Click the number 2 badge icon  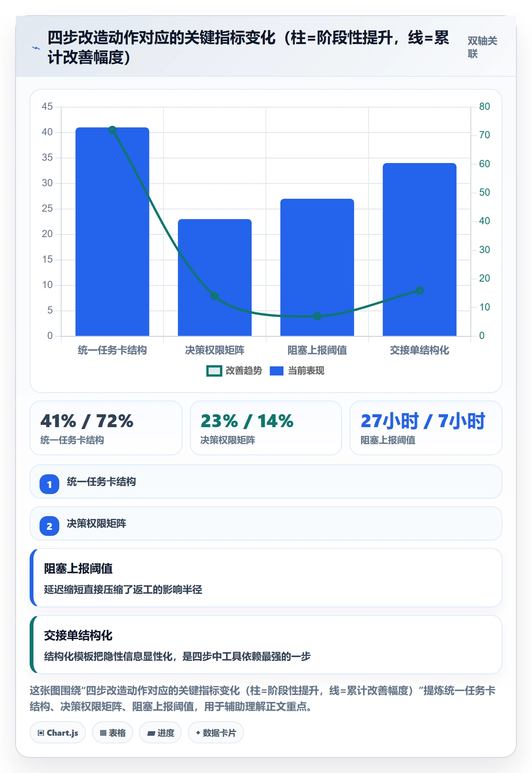point(49,526)
